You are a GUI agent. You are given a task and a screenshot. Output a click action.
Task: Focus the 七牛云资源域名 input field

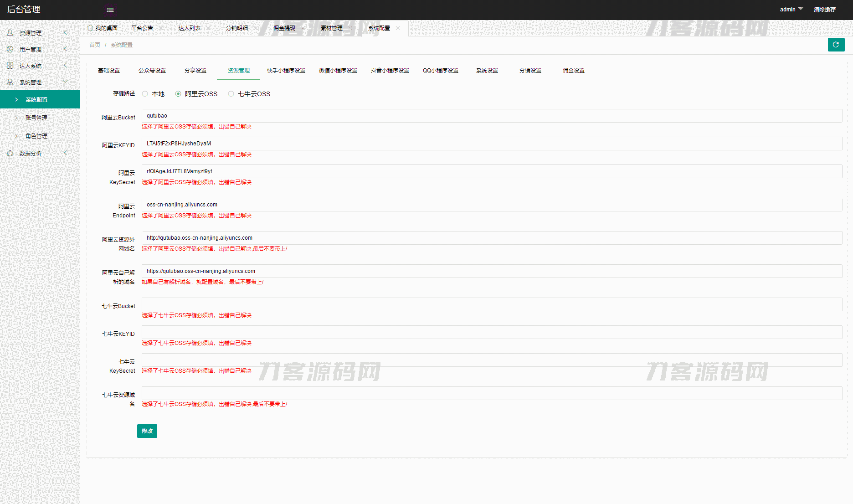(x=492, y=393)
